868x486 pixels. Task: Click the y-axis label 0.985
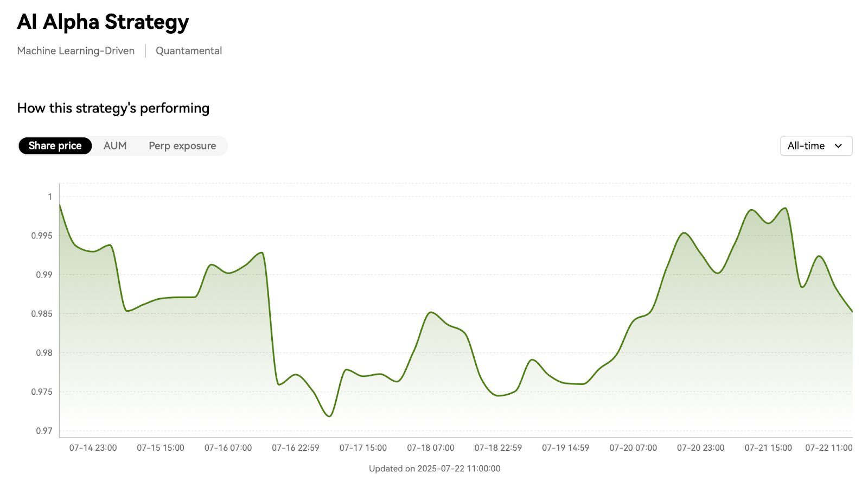pos(42,314)
